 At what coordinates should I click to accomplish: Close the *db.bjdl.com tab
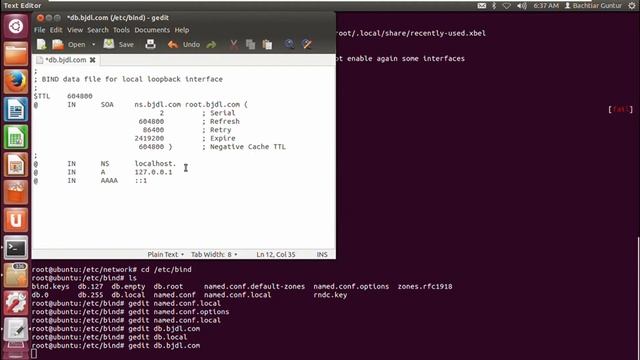pos(93,60)
